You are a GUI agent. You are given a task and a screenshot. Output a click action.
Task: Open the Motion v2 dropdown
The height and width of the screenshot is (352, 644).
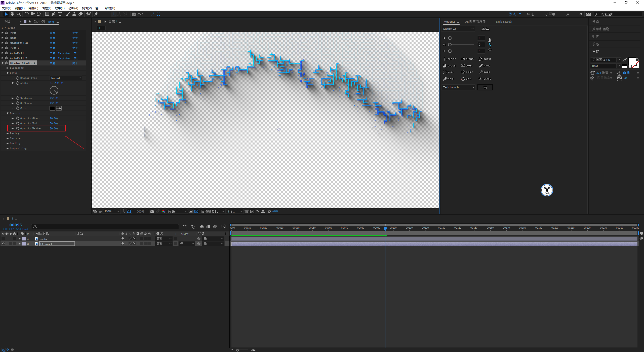point(458,29)
